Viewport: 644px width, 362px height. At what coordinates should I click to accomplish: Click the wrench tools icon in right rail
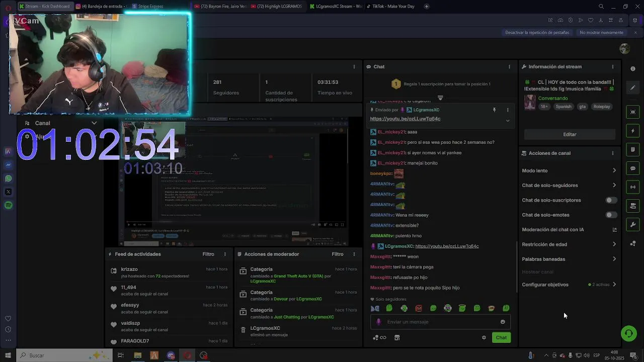[633, 224]
